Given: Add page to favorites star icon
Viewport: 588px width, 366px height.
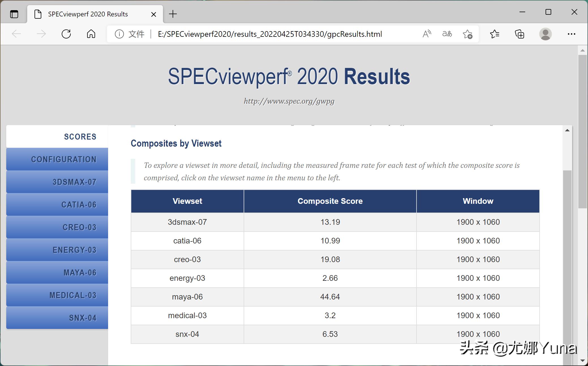Looking at the screenshot, I should (467, 34).
